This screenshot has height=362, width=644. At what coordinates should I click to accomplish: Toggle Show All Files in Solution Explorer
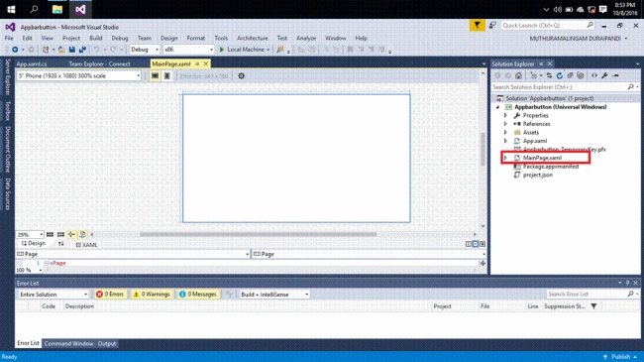click(x=581, y=75)
